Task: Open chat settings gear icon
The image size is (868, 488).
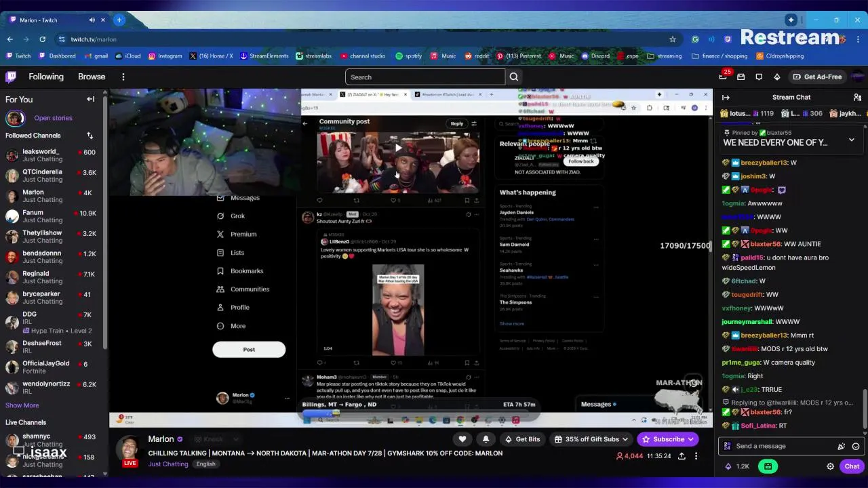Action: [830, 466]
